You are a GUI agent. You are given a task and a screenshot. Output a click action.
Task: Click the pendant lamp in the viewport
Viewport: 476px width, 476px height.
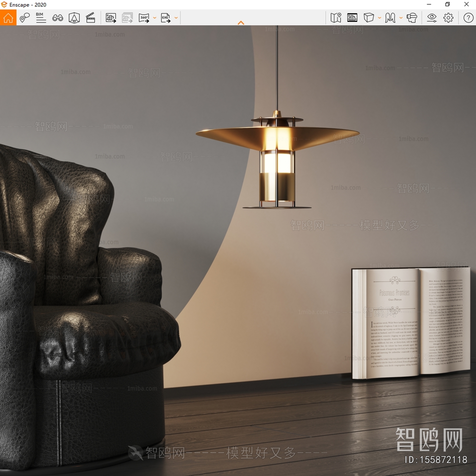point(277,161)
